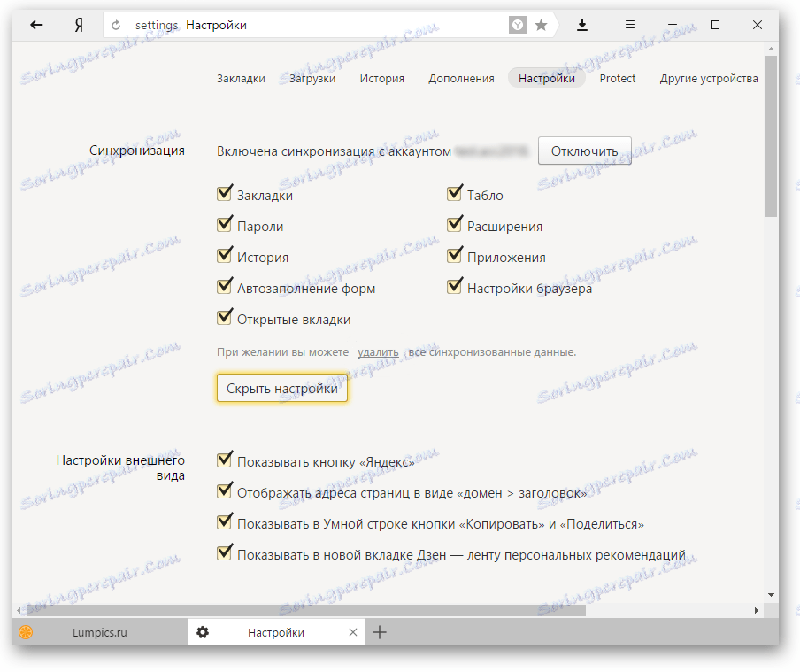Toggle Отображать адреса страниц «домен > заголовок»

tap(225, 490)
